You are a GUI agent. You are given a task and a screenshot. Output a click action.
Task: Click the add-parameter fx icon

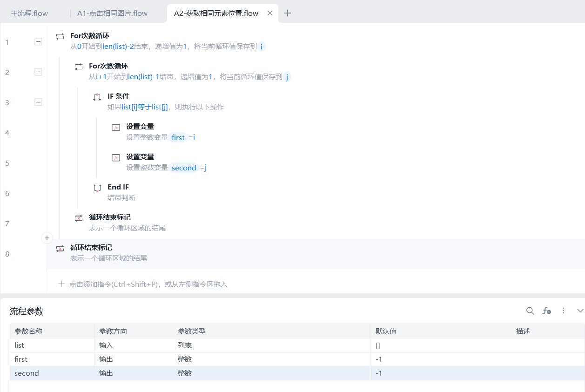click(x=547, y=311)
